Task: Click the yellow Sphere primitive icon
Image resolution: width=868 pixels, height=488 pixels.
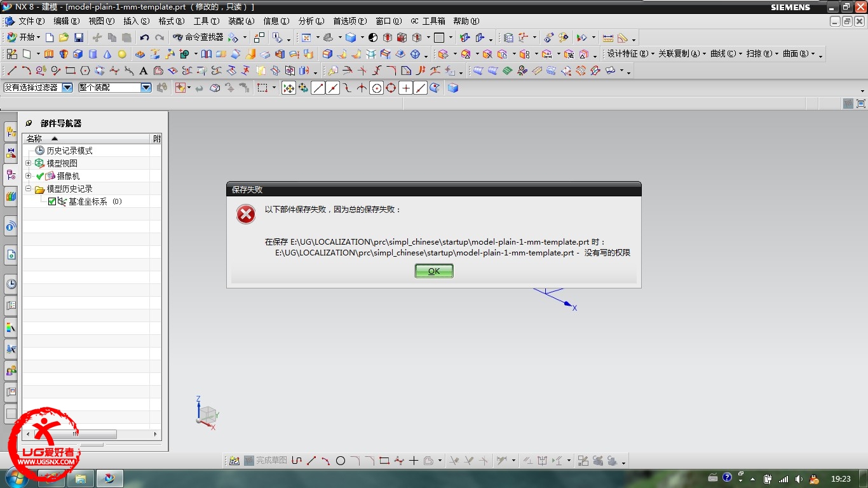Action: click(x=122, y=54)
